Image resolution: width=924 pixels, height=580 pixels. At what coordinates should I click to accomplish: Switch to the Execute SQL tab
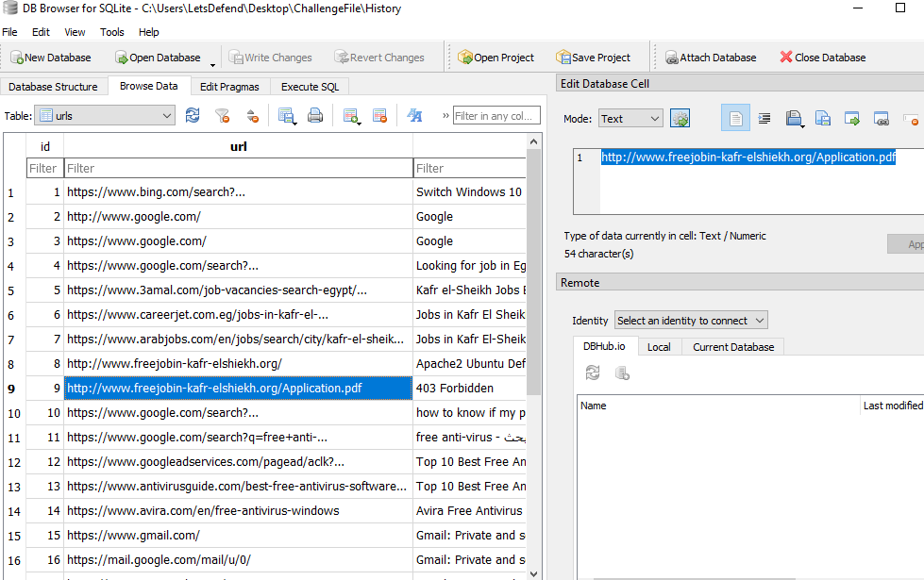pos(310,87)
